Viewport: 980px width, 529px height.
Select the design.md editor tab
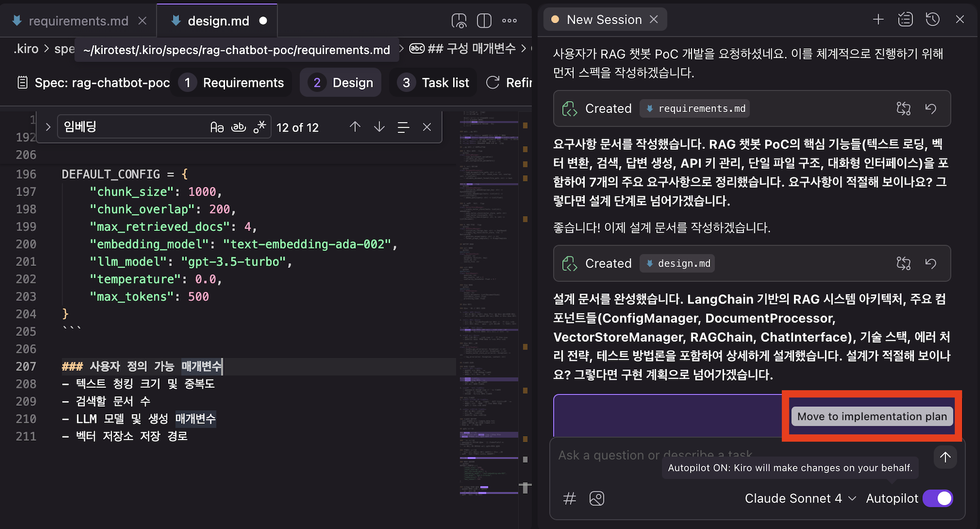pos(218,21)
